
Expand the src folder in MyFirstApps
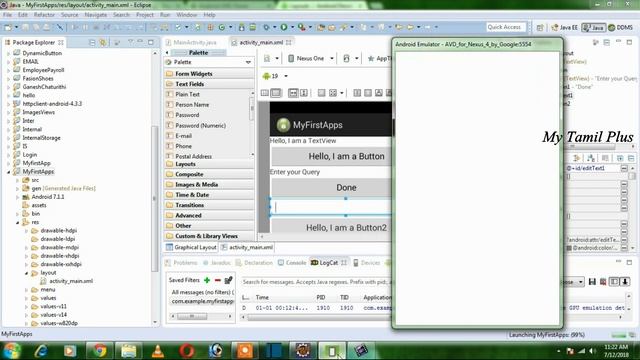click(18, 180)
